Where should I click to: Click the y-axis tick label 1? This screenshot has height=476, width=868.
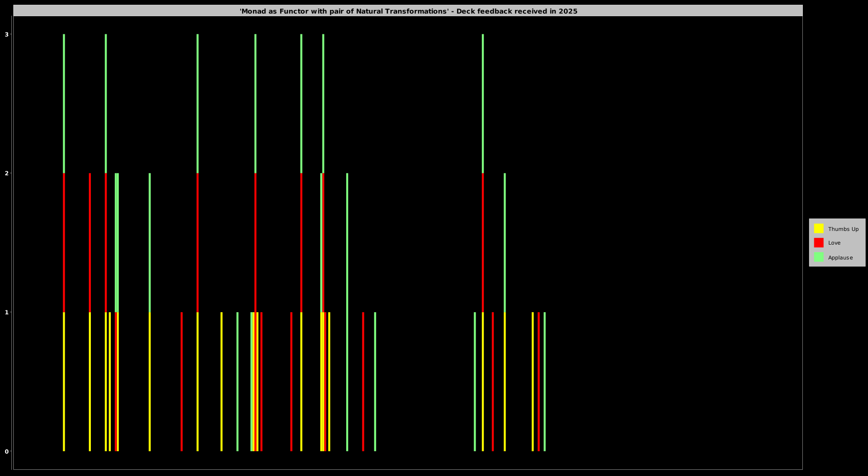pos(7,312)
